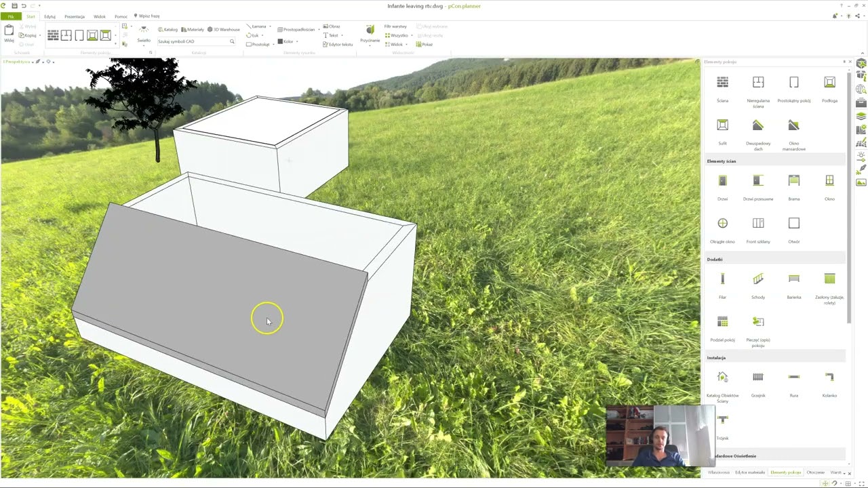
Task: Choose the Okrągłe okno round window
Action: point(722,229)
